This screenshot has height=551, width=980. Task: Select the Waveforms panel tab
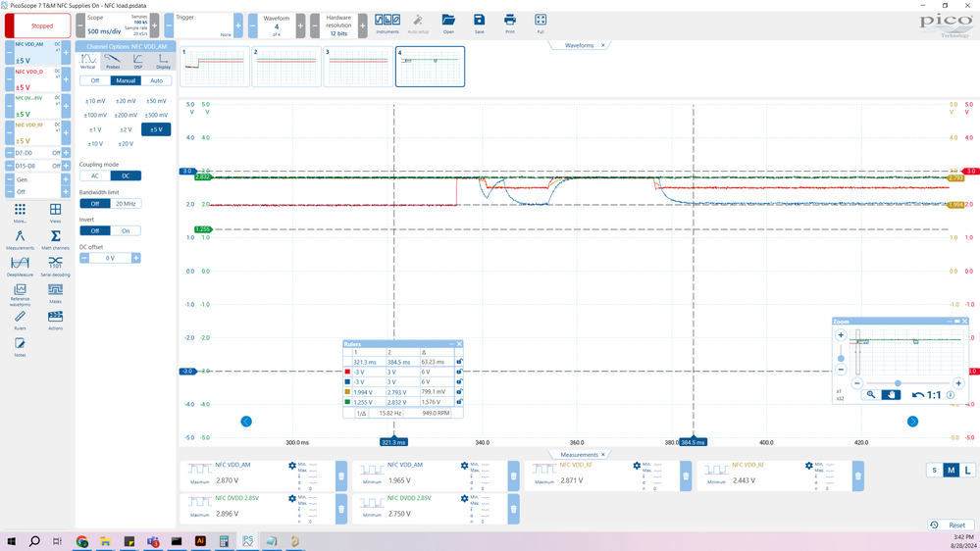point(579,45)
